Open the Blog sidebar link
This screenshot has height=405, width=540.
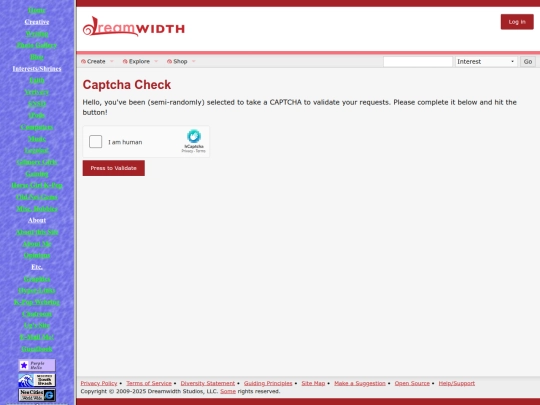click(x=37, y=57)
